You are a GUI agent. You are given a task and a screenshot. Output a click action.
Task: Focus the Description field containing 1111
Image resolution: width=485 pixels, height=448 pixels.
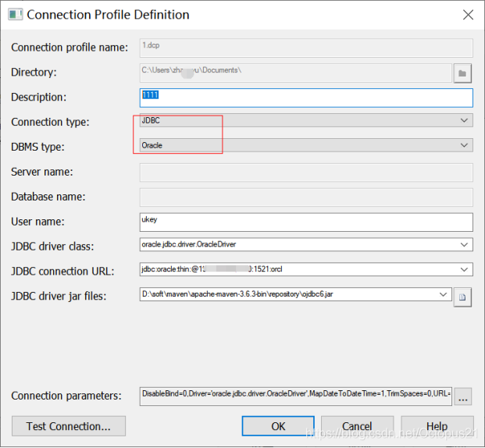pos(306,98)
